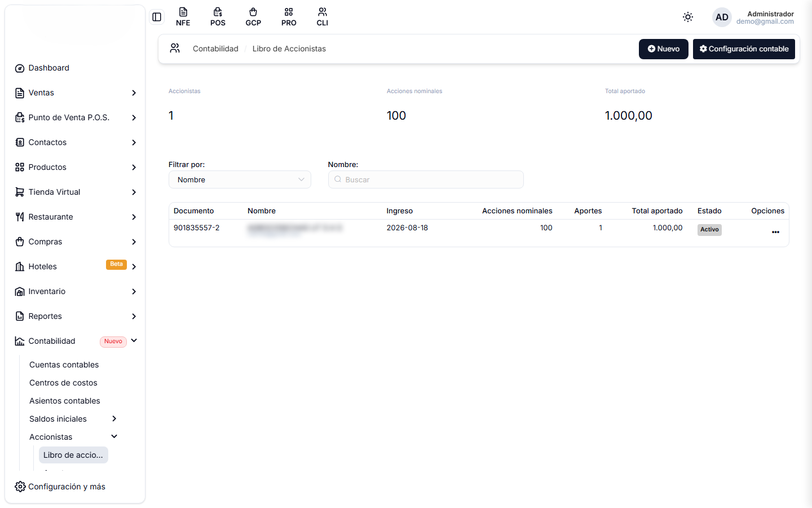This screenshot has height=508, width=812.
Task: Click the Reportes file icon
Action: point(20,316)
